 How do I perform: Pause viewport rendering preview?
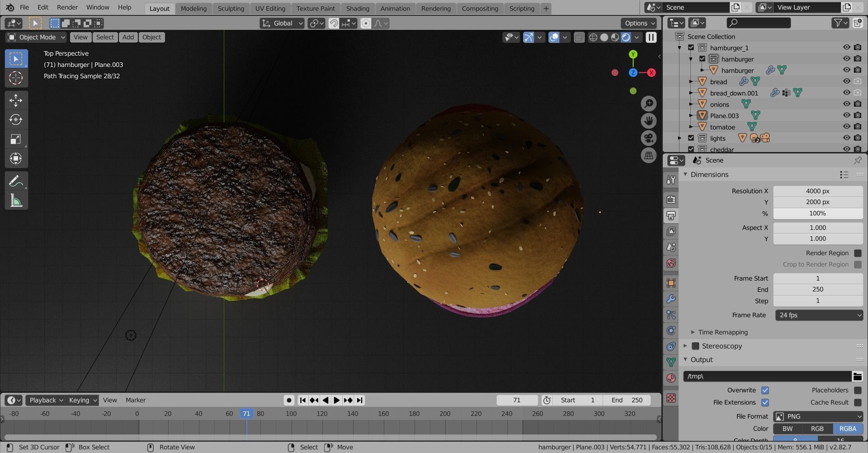(x=651, y=37)
